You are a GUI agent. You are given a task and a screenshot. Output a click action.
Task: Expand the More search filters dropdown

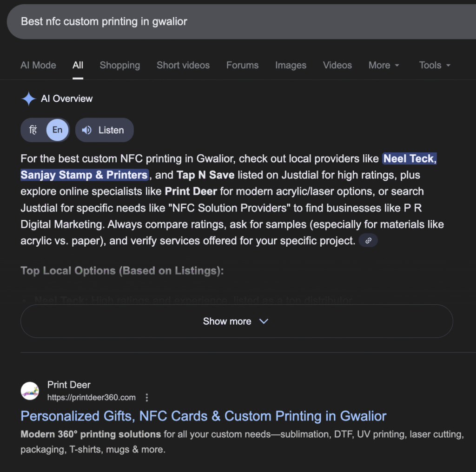(x=383, y=66)
